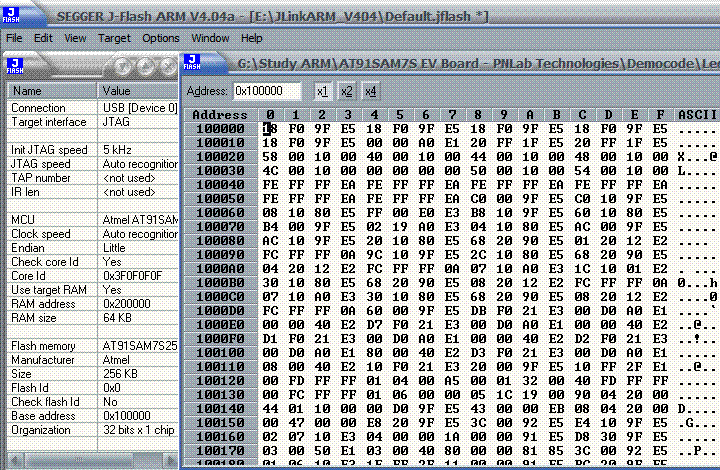
Task: Select the Target interface row
Action: pos(93,122)
